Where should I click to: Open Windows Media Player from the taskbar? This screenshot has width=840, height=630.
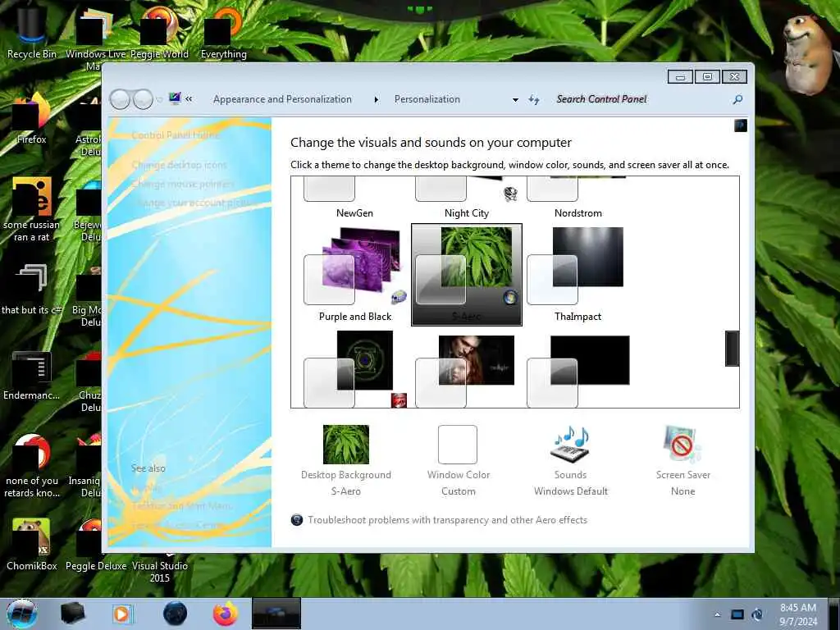point(122,614)
